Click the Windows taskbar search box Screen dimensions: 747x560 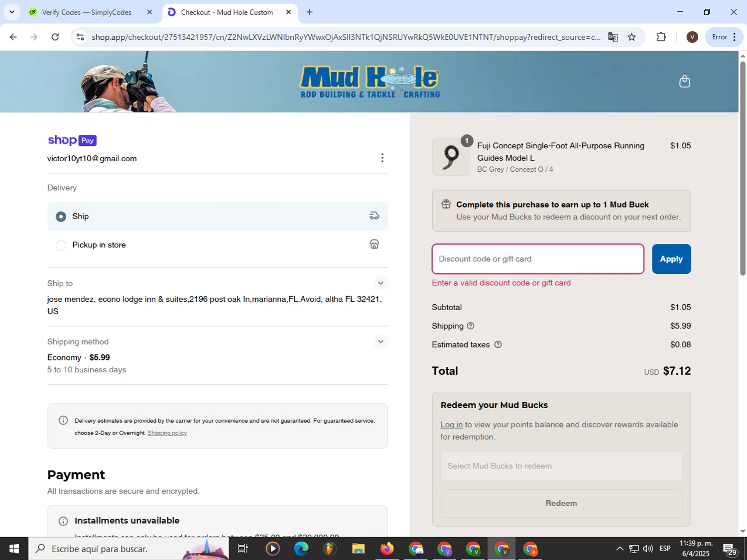(128, 549)
